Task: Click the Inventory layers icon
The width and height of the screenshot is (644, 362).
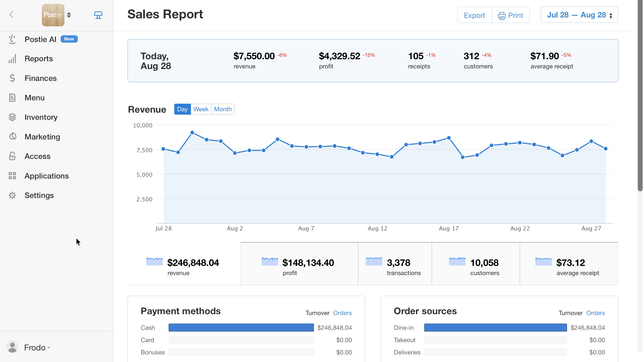Action: 12,117
